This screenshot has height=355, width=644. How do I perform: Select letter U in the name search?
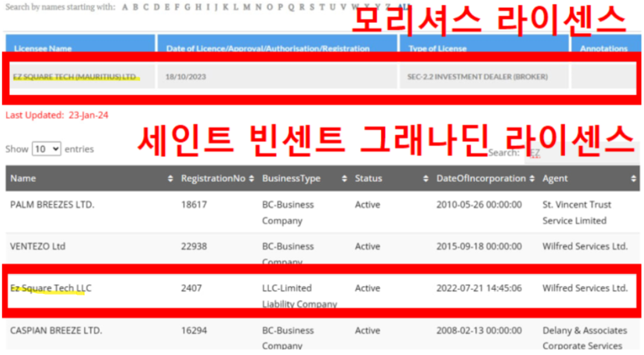(333, 7)
